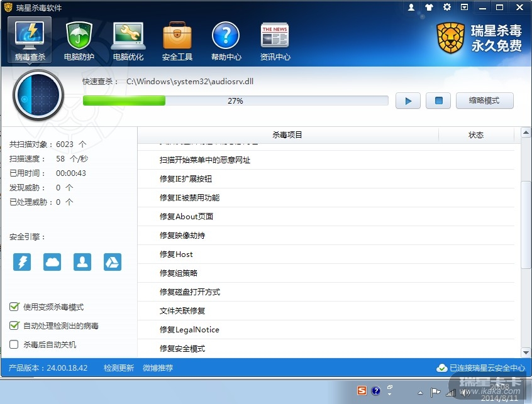Select the row 修复About页面
The image size is (532, 404).
[x=326, y=217]
